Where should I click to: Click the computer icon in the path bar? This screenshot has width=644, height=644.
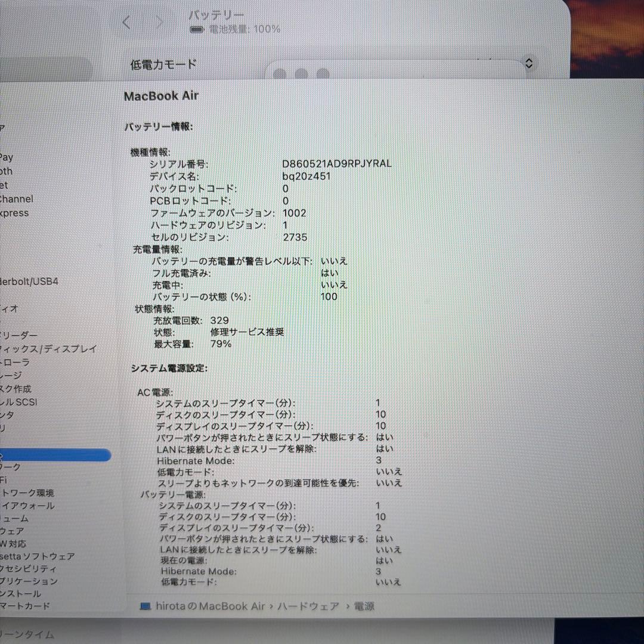(145, 606)
